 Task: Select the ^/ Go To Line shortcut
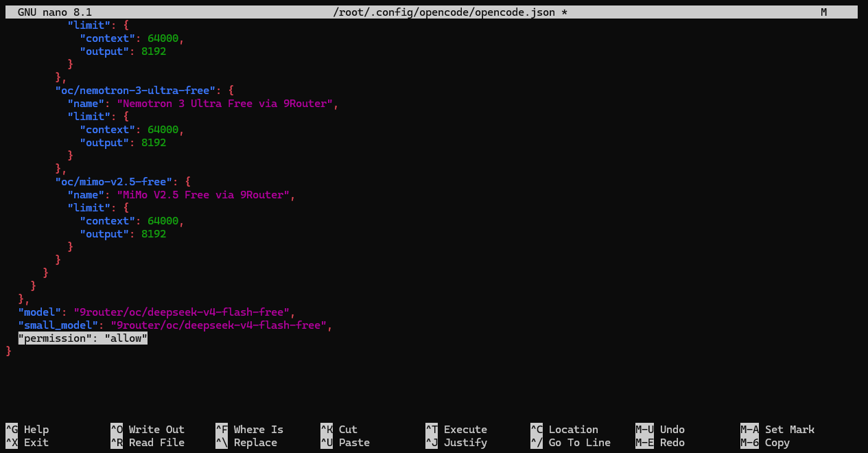click(x=570, y=443)
